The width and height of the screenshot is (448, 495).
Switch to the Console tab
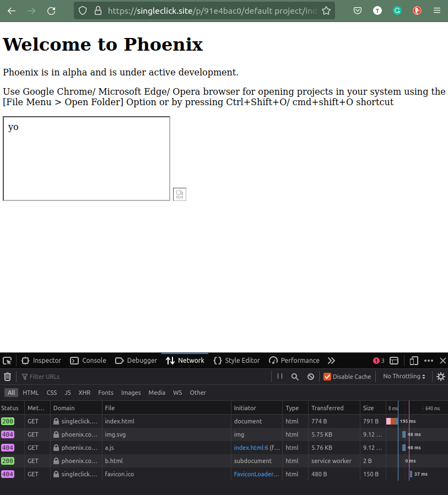tap(88, 361)
